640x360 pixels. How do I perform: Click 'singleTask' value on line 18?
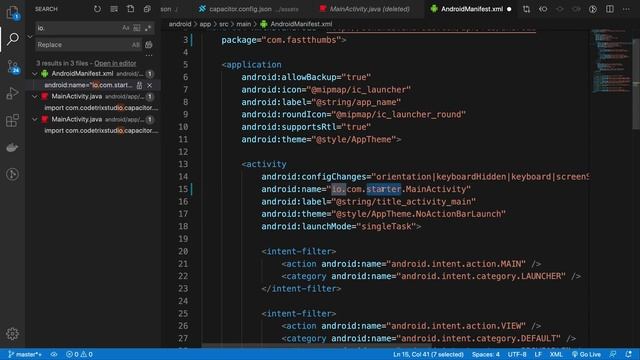coord(387,227)
